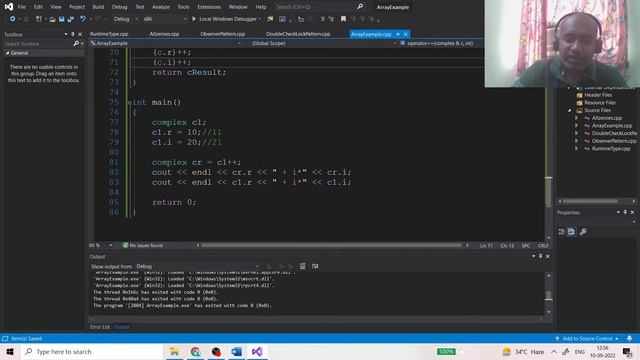The image size is (640, 360).
Task: Open the operator++ member dropdown
Action: (441, 43)
